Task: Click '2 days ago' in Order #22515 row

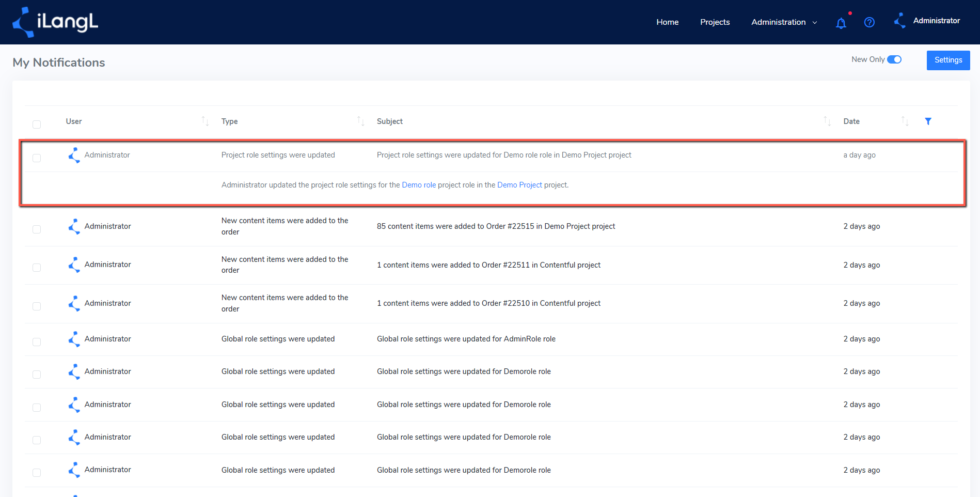Action: point(862,226)
